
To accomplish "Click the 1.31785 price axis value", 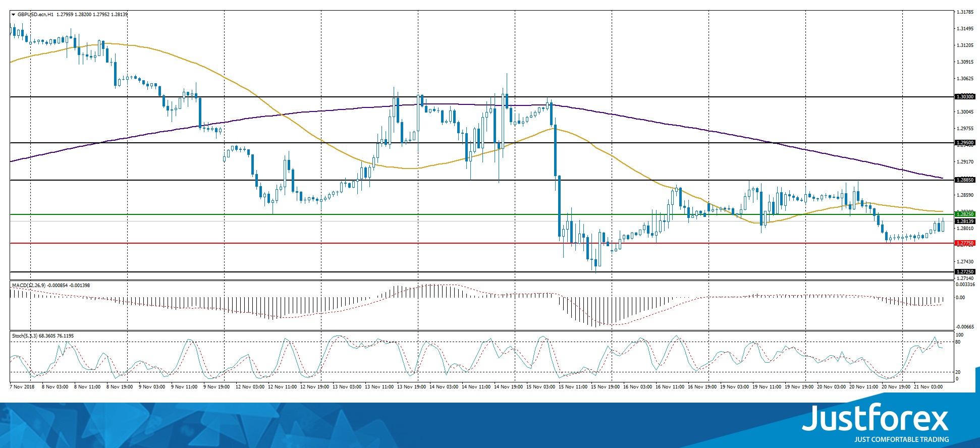I will click(x=965, y=12).
